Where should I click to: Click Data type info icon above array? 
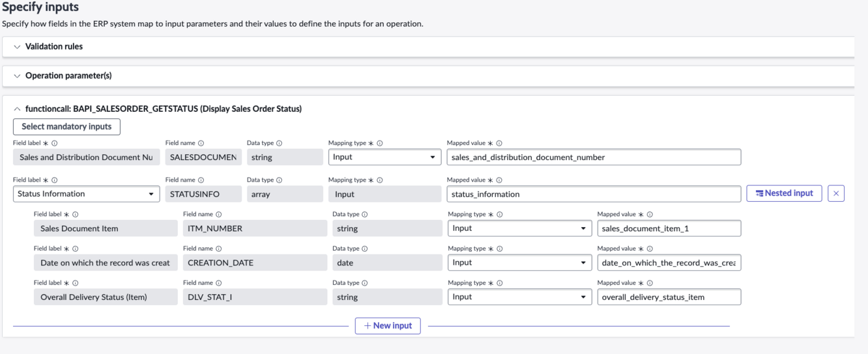coord(279,180)
